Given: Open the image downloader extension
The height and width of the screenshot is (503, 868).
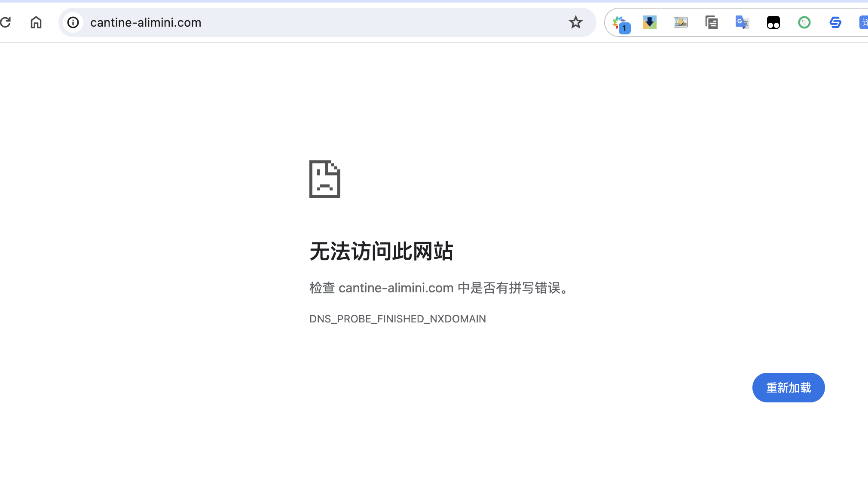Looking at the screenshot, I should (x=680, y=22).
